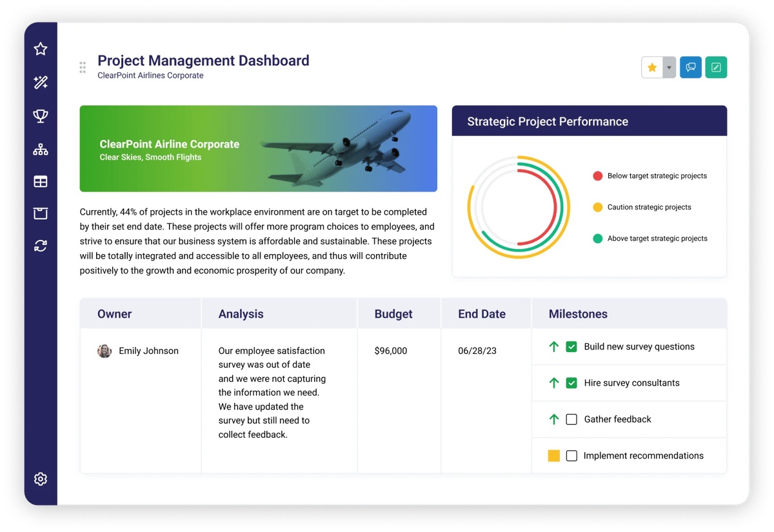Open the archive box icon in sidebar
The width and height of the screenshot is (774, 532).
pyautogui.click(x=41, y=213)
